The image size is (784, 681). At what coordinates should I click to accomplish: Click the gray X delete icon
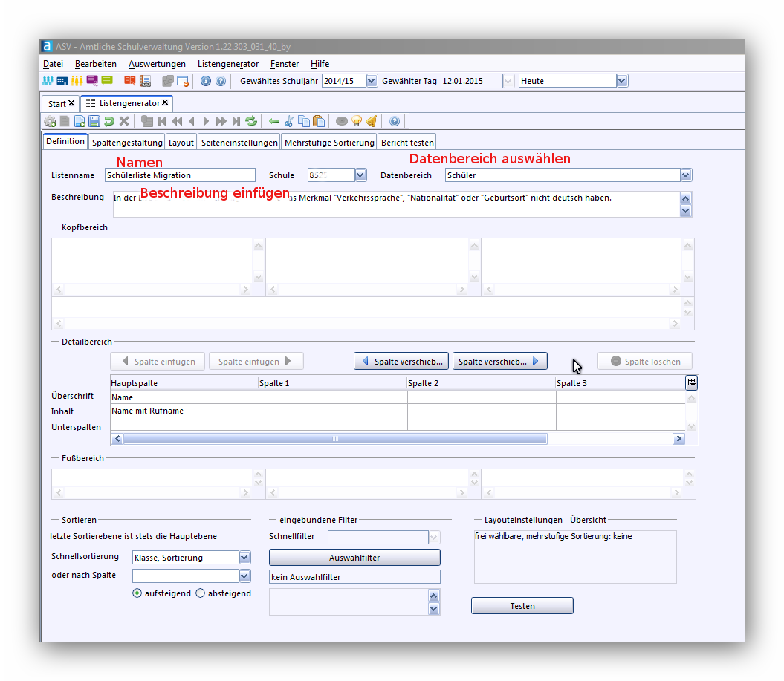tap(124, 121)
